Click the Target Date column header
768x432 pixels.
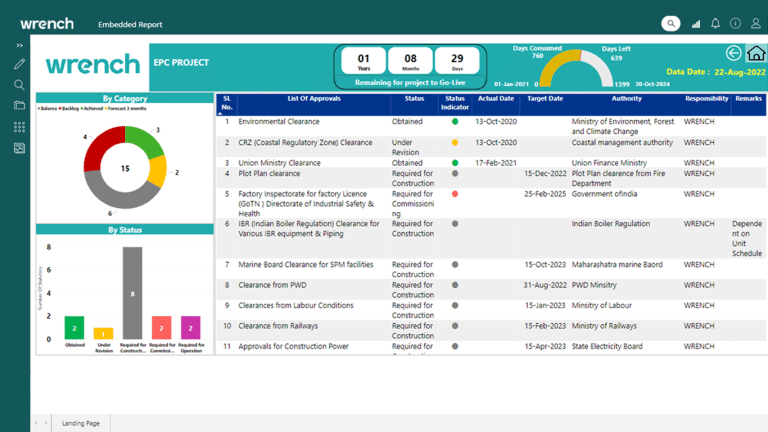tap(545, 98)
